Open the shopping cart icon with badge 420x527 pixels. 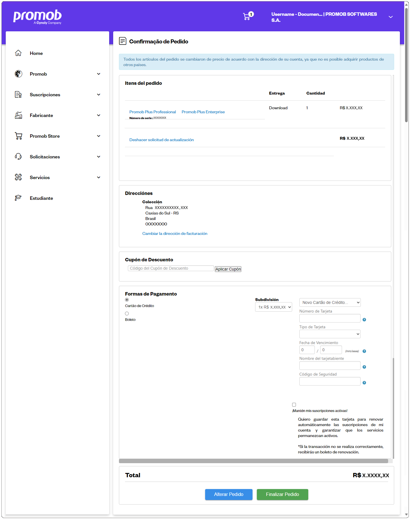(248, 16)
